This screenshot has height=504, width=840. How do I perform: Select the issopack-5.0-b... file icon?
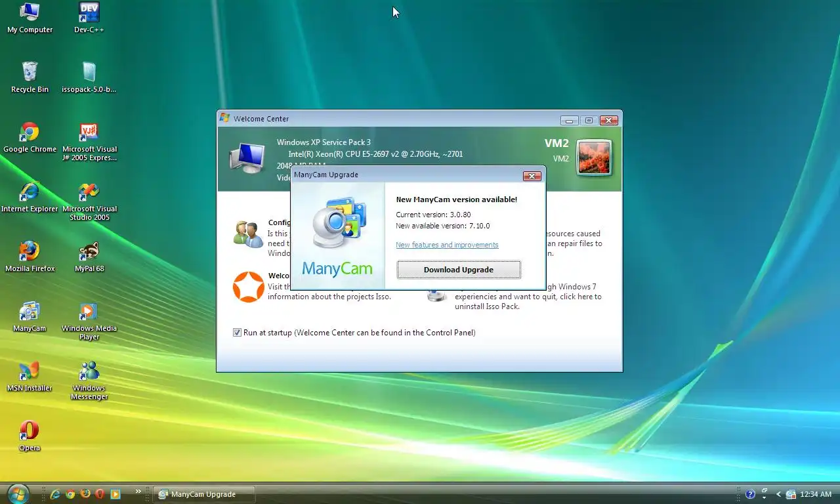pos(89,77)
